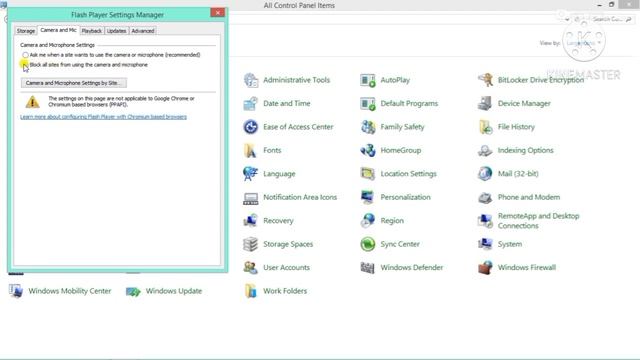Open the Personalization icon
This screenshot has width=640, height=360.
click(368, 198)
